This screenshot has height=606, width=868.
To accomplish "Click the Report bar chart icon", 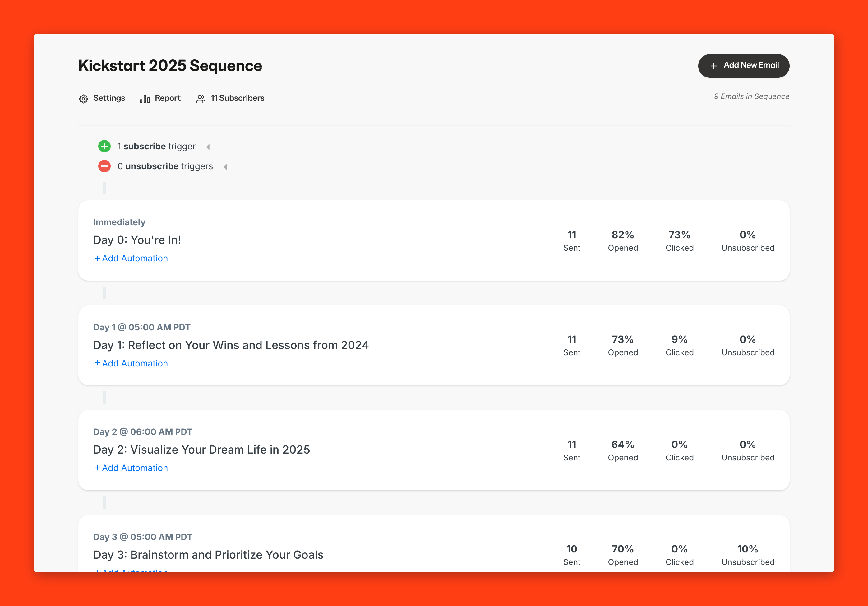I will [145, 99].
